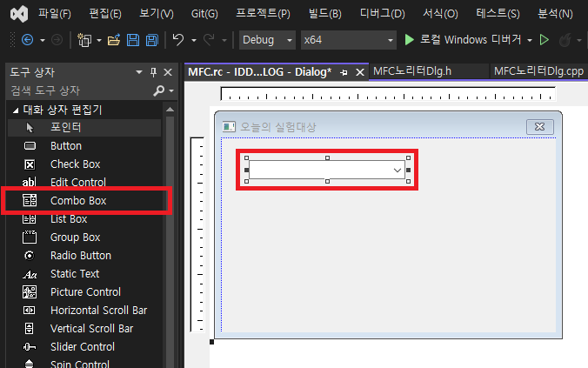588x368 pixels.
Task: Select the Radio Button control in the toolbox
Action: pyautogui.click(x=84, y=256)
